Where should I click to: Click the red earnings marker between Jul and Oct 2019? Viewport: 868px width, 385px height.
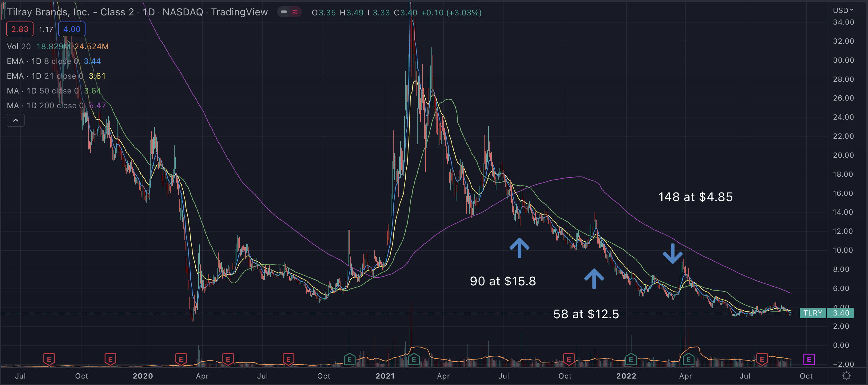49,359
